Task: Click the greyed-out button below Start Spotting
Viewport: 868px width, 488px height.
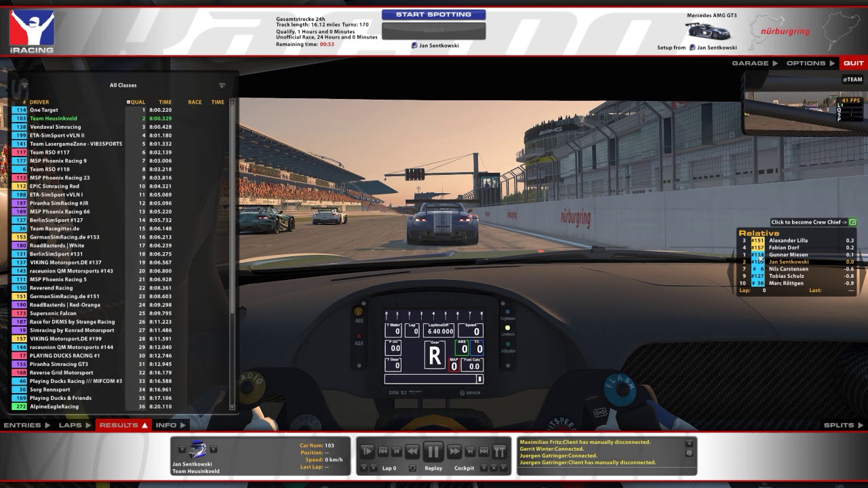Action: [433, 31]
